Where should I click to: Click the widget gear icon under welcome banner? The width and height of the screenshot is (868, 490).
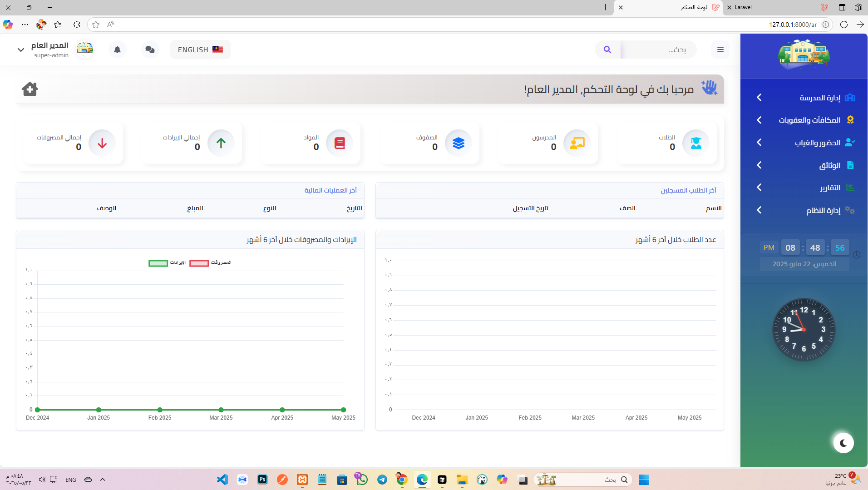pos(29,89)
